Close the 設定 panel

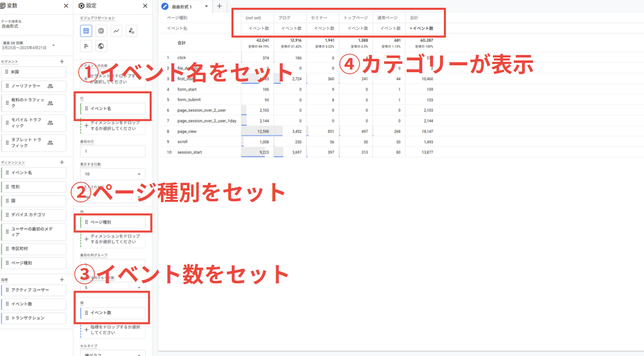coord(145,6)
